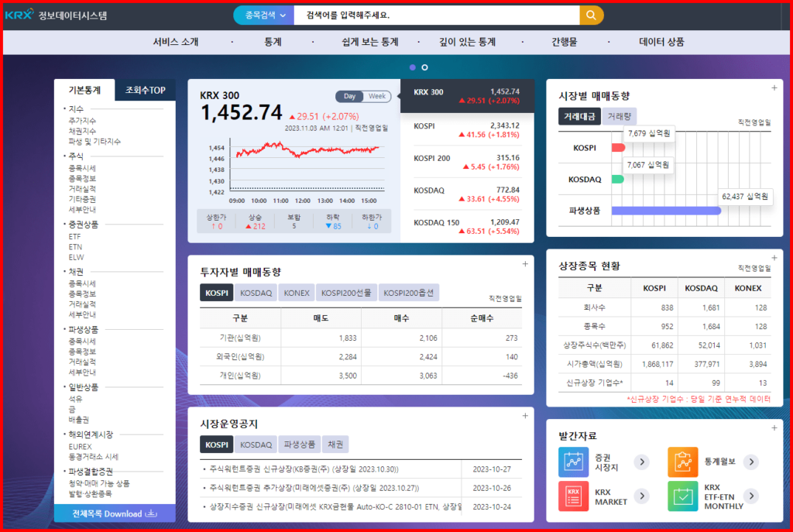Click the arrow next to 통계월보

[751, 462]
